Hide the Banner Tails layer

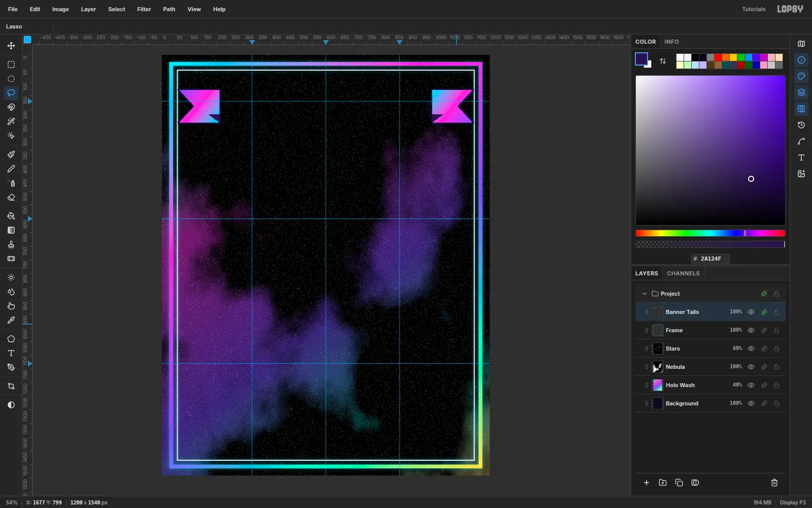[x=751, y=312]
